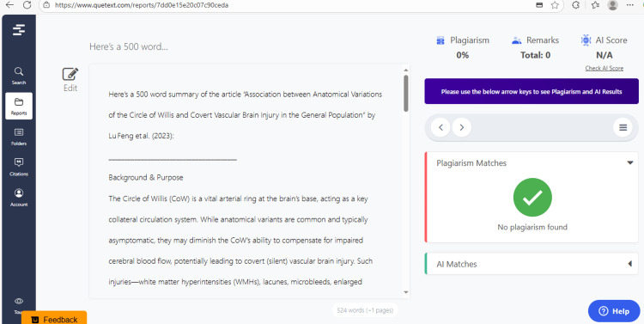The width and height of the screenshot is (644, 324).
Task: Click the '524 words (~1 pages)' label
Action: [x=365, y=310]
